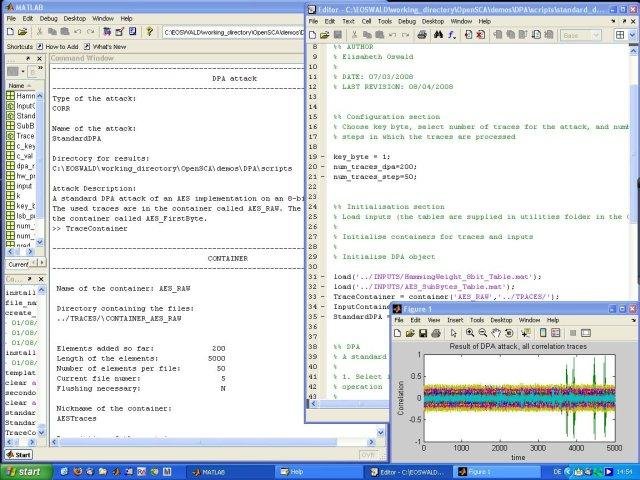Click the Editor tile layout grid icon
This screenshot has height=480, width=640.
620,35
